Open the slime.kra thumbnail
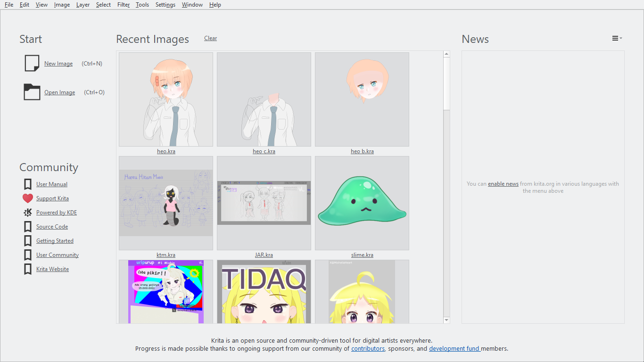This screenshot has height=362, width=644. (x=362, y=203)
